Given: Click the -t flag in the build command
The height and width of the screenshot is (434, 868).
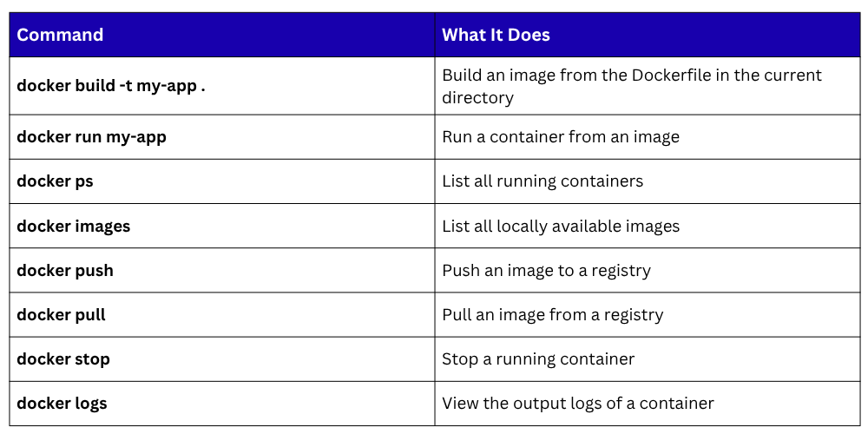Looking at the screenshot, I should [126, 86].
